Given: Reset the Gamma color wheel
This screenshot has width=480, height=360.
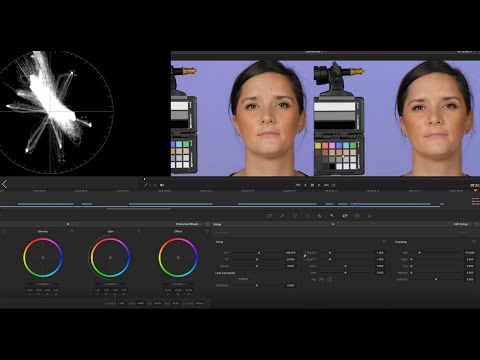Looking at the screenshot, I should tap(72, 231).
